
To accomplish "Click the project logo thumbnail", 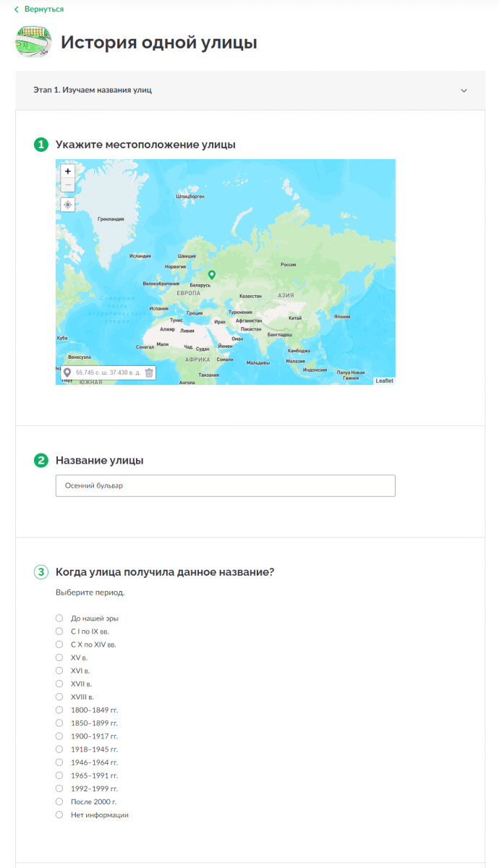I will click(33, 42).
